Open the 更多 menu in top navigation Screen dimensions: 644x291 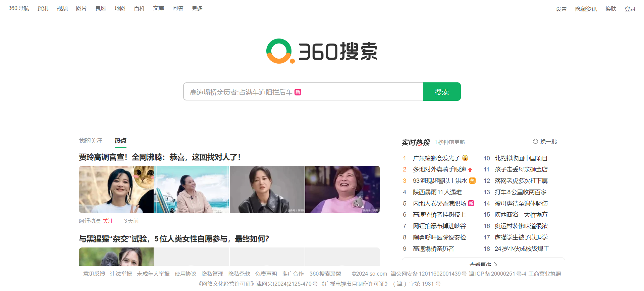pos(197,8)
